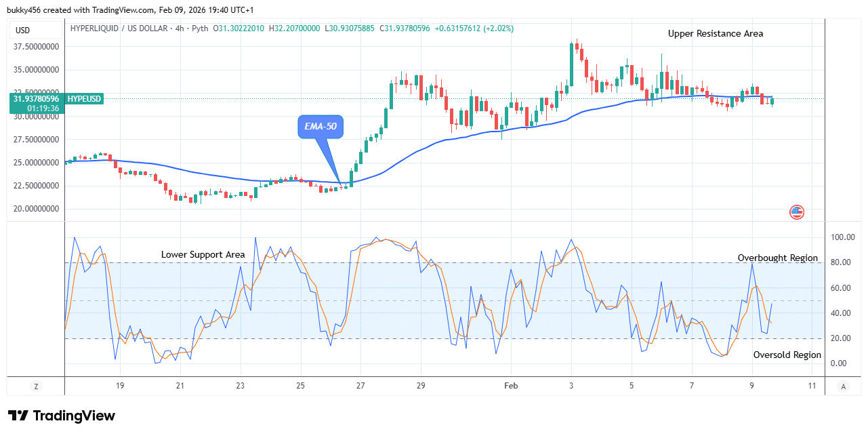Viewport: 868px width, 436px height.
Task: Click the Pyth data source label
Action: [x=200, y=28]
